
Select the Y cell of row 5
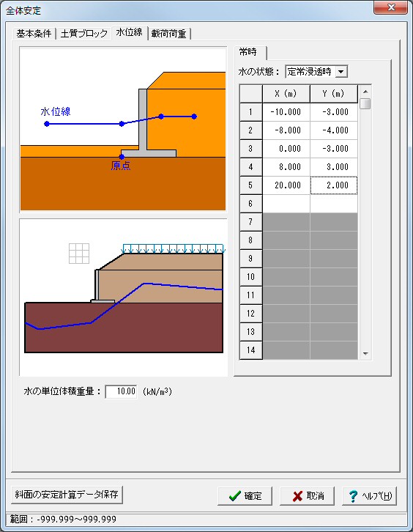point(334,185)
